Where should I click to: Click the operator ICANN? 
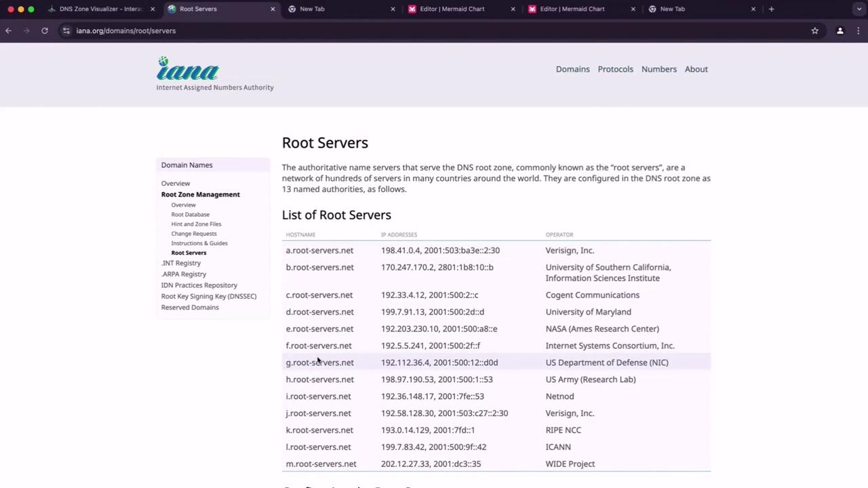click(x=559, y=447)
